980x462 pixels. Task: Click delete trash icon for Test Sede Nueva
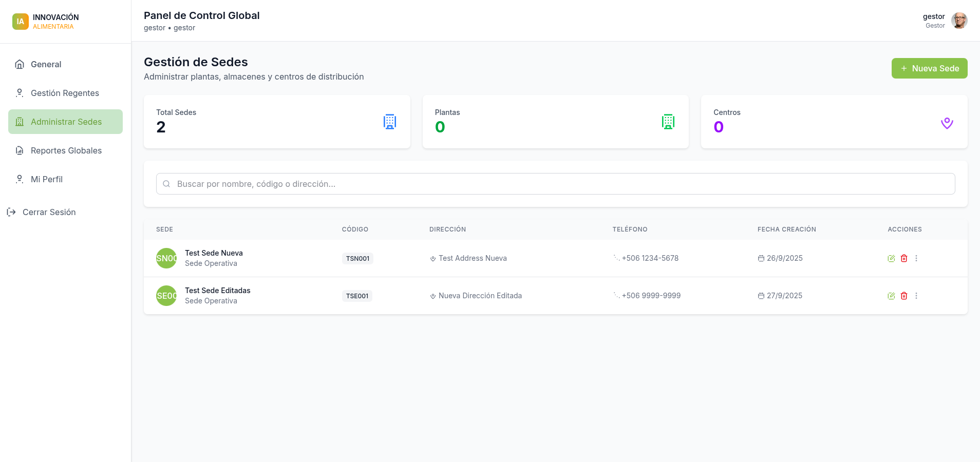click(904, 258)
